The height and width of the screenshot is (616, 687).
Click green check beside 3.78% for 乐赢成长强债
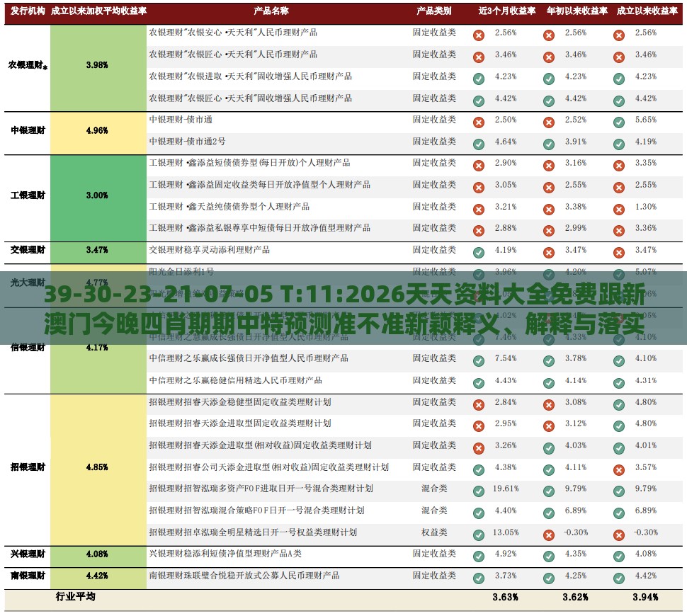[x=549, y=361]
